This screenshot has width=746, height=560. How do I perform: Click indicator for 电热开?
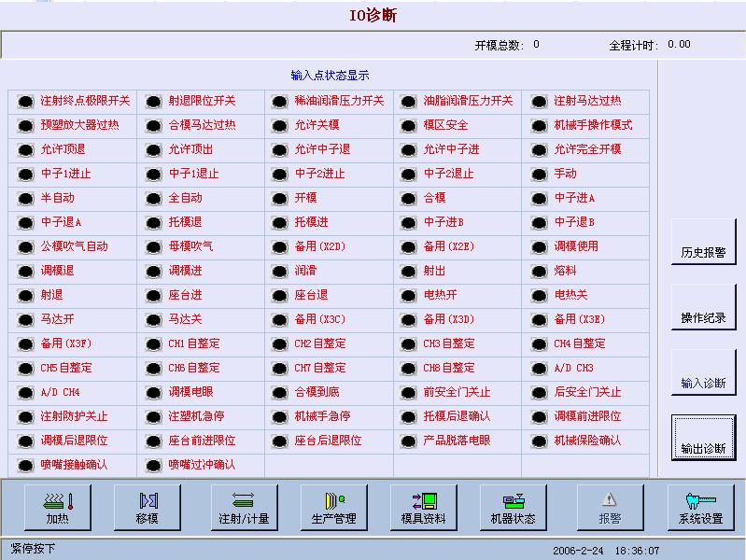click(x=409, y=296)
